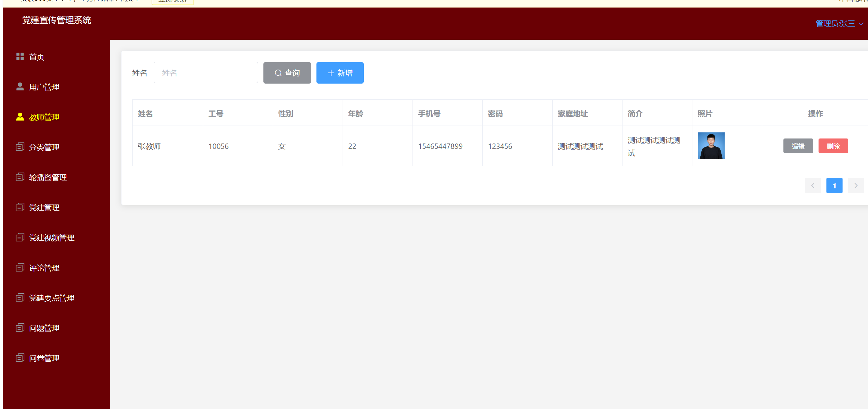The width and height of the screenshot is (868, 409).
Task: Click the 问卷管理 document icon
Action: (x=20, y=358)
